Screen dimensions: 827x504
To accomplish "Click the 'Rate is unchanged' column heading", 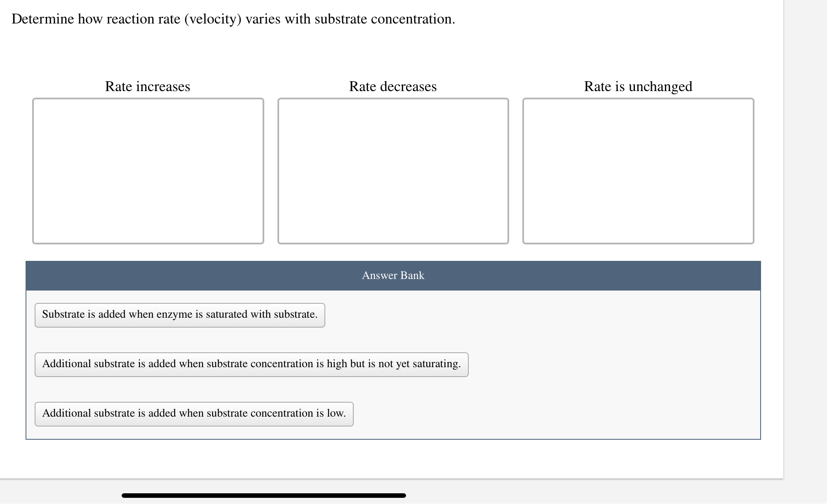I will click(638, 87).
